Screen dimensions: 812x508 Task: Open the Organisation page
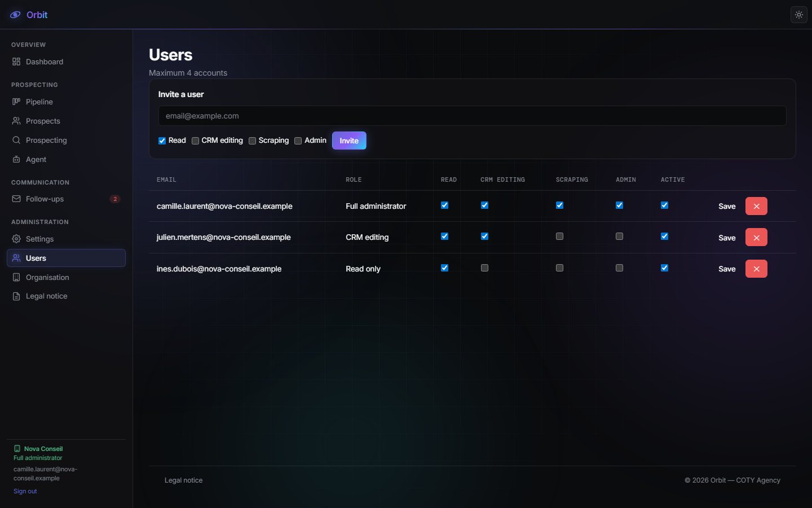pyautogui.click(x=66, y=277)
